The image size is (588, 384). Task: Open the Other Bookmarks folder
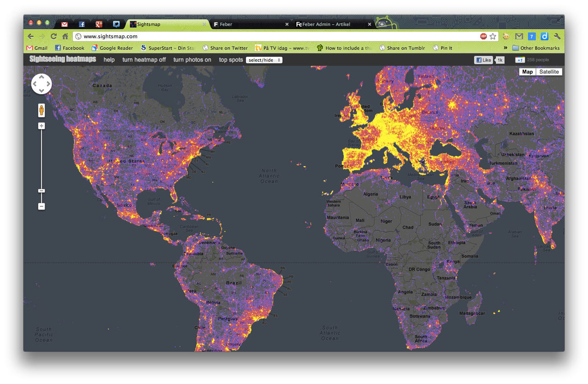[x=536, y=48]
